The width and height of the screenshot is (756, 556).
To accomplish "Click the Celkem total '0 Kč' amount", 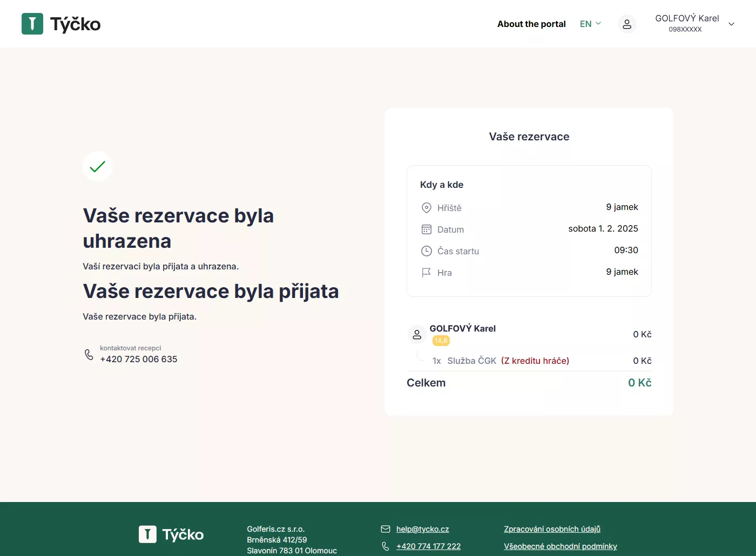I will point(640,383).
